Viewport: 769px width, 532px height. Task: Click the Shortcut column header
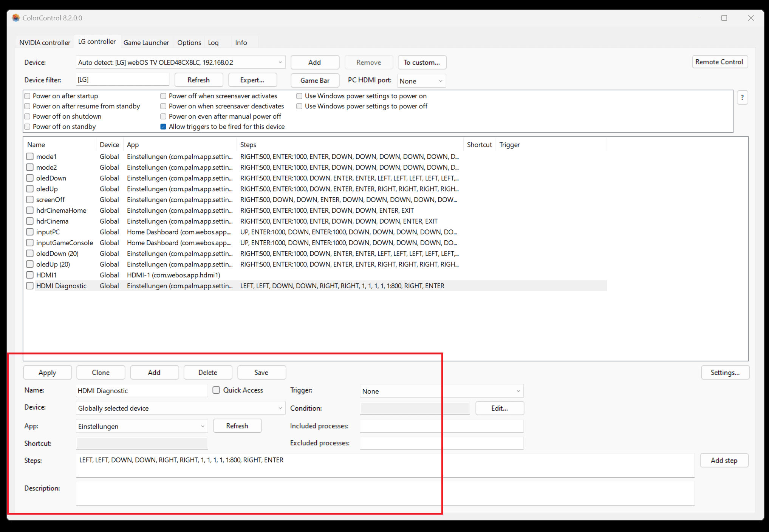click(479, 145)
